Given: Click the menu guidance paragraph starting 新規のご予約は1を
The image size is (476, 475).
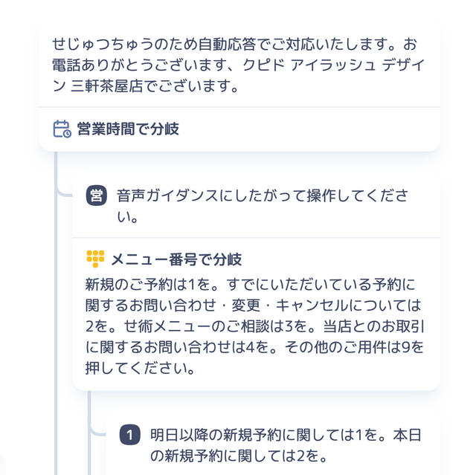Looking at the screenshot, I should click(254, 326).
